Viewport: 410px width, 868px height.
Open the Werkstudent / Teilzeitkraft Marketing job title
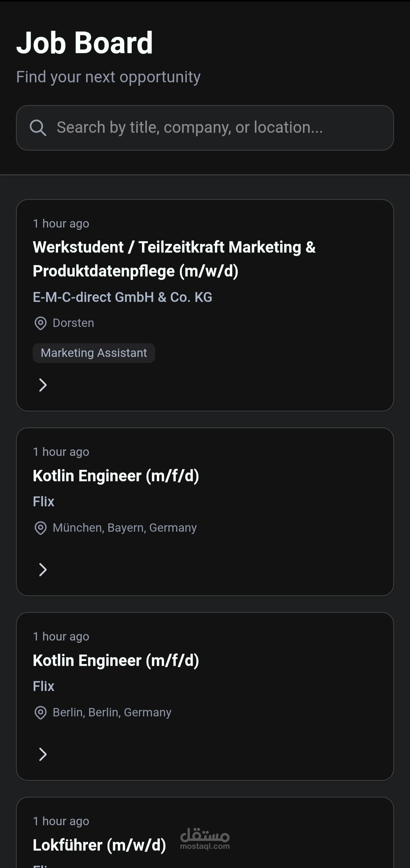174,259
